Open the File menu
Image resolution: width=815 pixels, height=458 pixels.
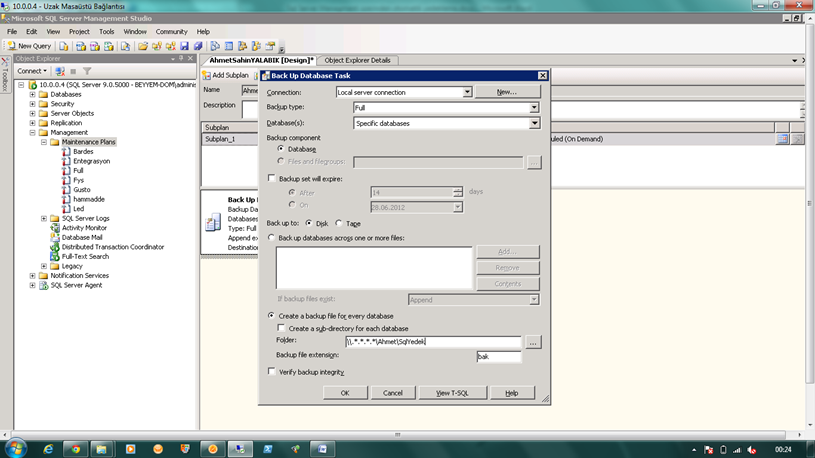click(12, 32)
